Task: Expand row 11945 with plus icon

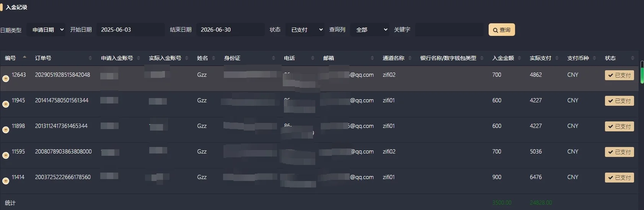Action: [x=6, y=104]
